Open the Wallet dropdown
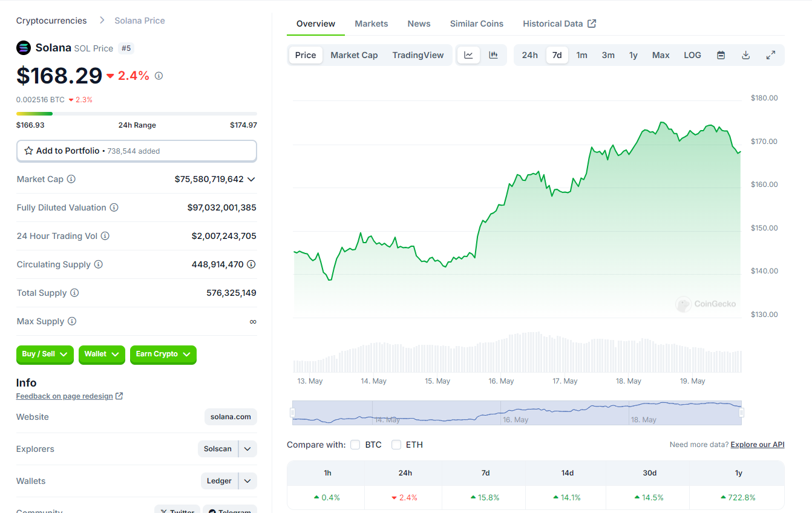The height and width of the screenshot is (513, 812). coord(102,355)
